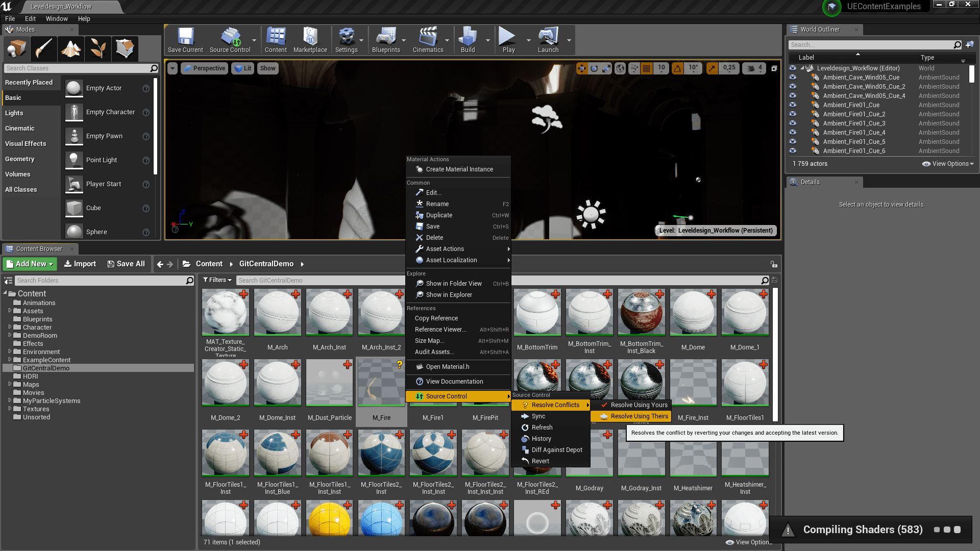This screenshot has height=551, width=980.
Task: Click the Save All button
Action: [126, 264]
